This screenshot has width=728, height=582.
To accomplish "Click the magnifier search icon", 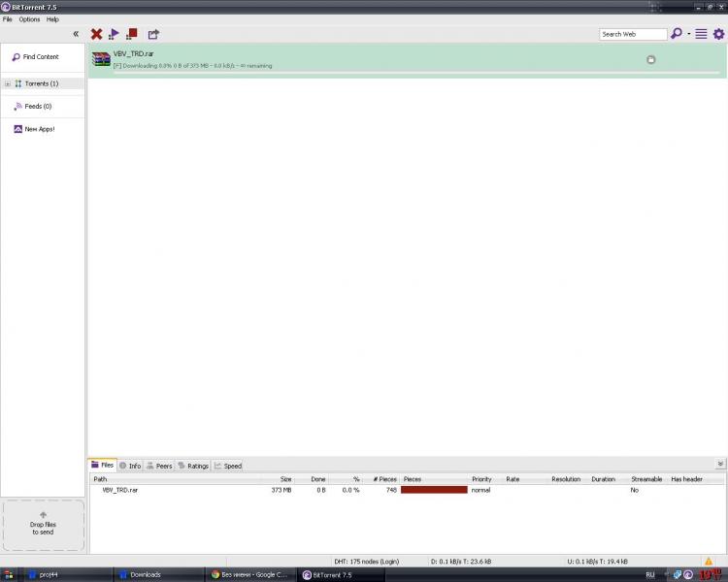I will (x=677, y=34).
